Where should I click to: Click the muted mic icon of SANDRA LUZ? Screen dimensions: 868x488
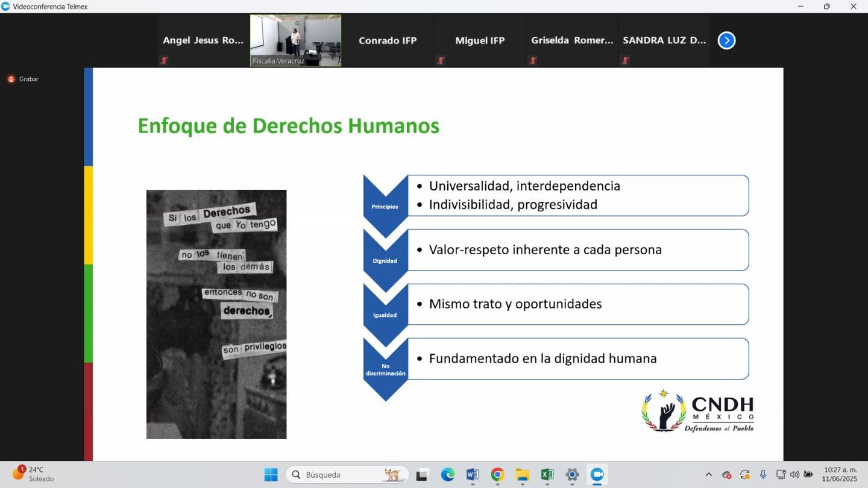(625, 60)
